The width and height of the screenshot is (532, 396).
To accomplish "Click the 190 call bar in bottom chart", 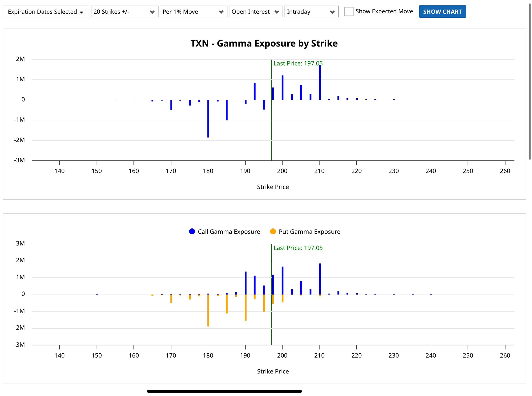I will (245, 283).
